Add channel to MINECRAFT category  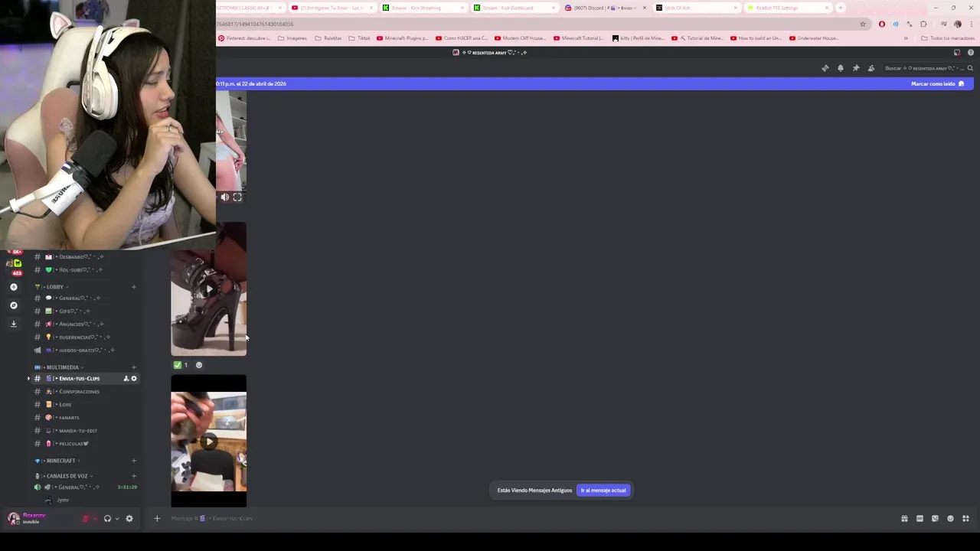coord(134,461)
